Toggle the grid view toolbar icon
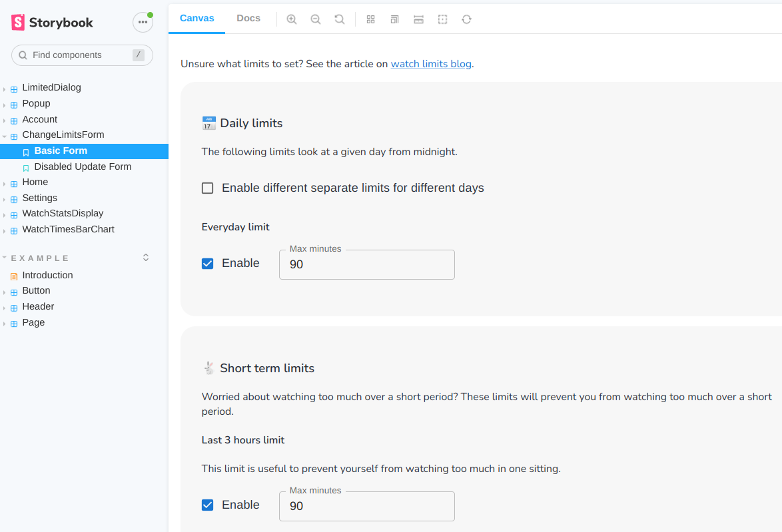 pyautogui.click(x=371, y=19)
